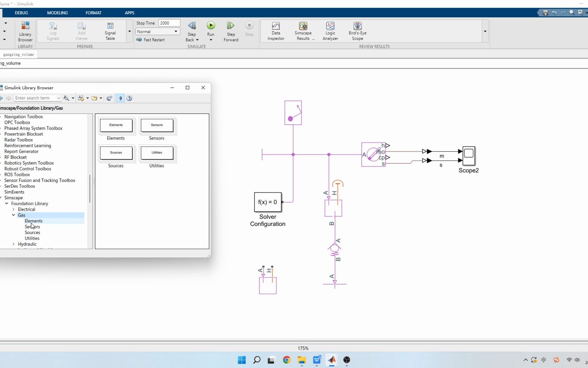The width and height of the screenshot is (588, 368).
Task: Toggle Fast Restart
Action: click(x=150, y=40)
